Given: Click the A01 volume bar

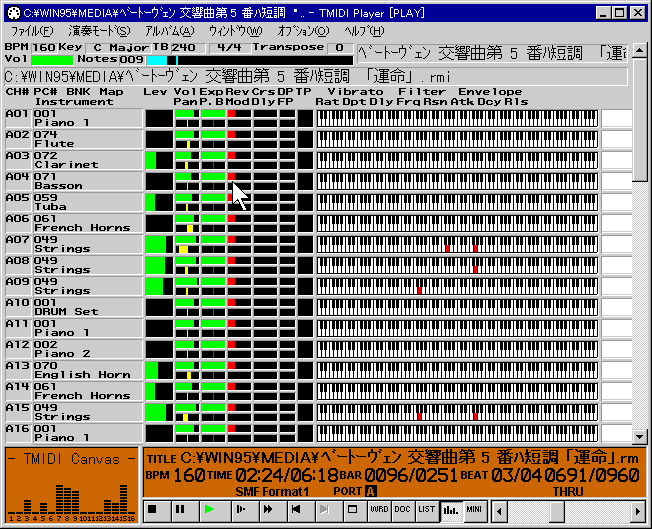Looking at the screenshot, I should pos(187,114).
